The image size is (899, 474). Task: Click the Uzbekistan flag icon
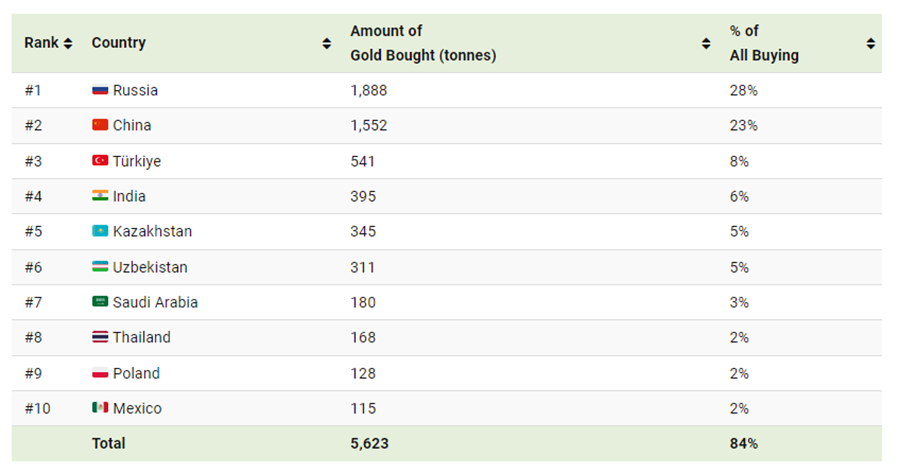pyautogui.click(x=100, y=267)
